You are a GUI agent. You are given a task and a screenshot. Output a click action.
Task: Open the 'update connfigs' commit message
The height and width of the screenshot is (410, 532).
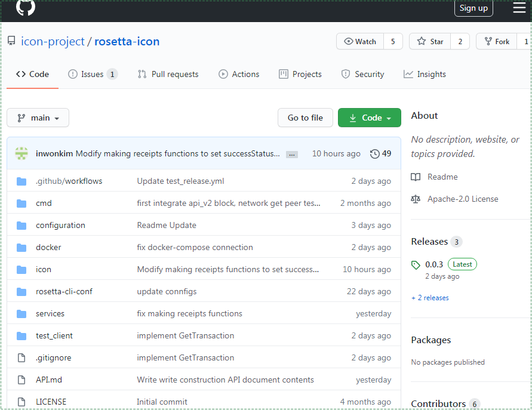coord(167,291)
